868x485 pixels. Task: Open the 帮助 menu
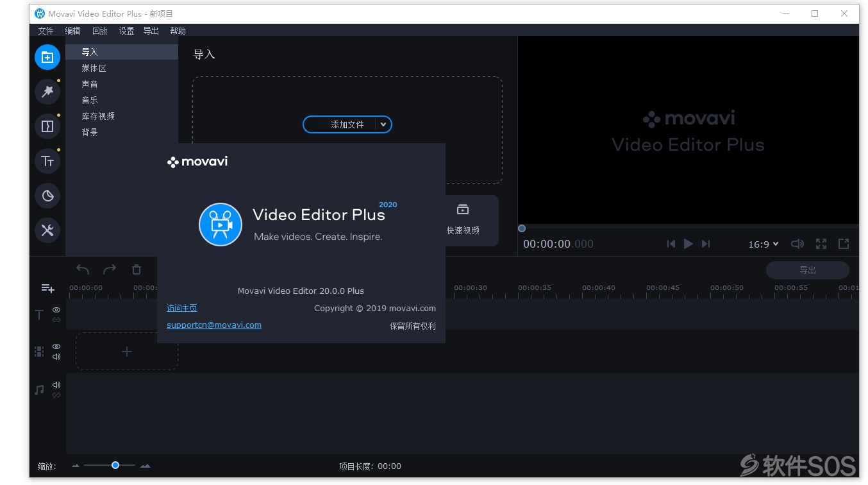pos(178,31)
